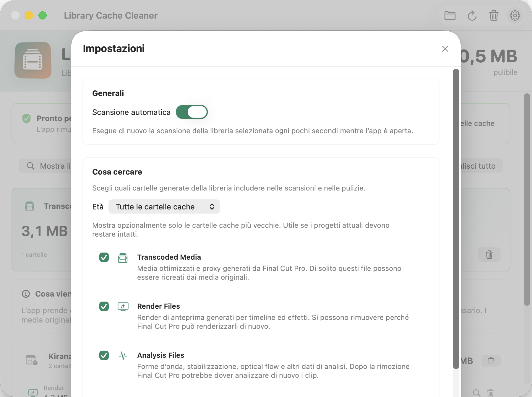Close the Impostazioni dialog with the X
Screen dimensions: 532x397
pyautogui.click(x=445, y=49)
